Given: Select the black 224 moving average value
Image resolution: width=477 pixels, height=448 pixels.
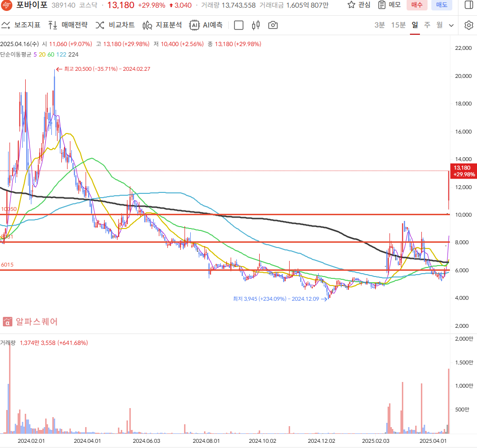Looking at the screenshot, I should pos(73,55).
